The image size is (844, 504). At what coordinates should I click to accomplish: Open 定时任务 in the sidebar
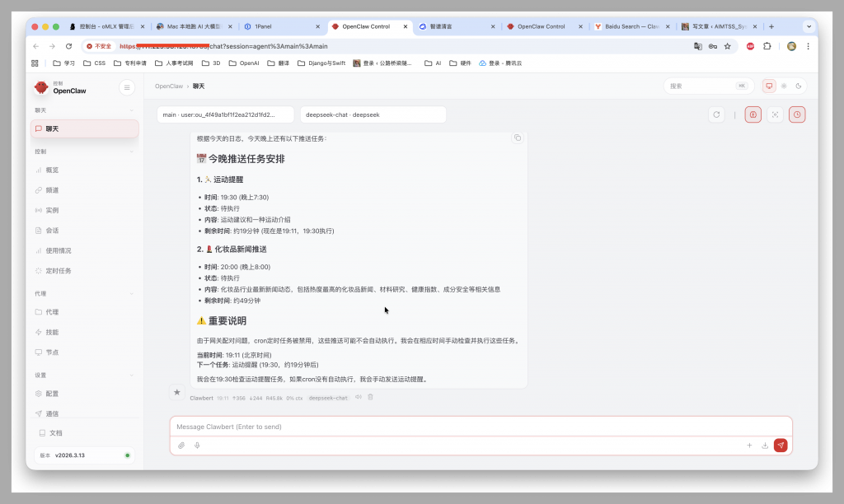[x=59, y=270]
